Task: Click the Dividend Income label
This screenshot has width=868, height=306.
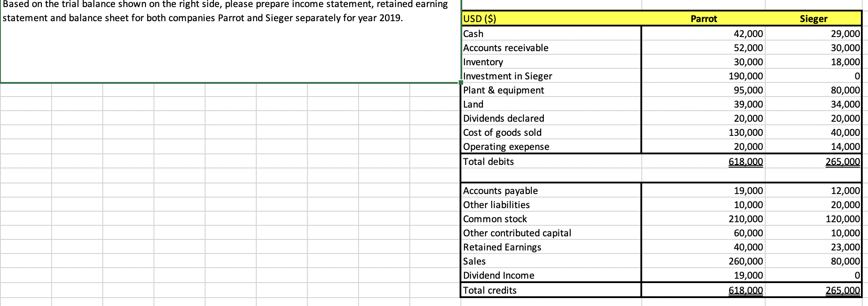Action: [499, 275]
